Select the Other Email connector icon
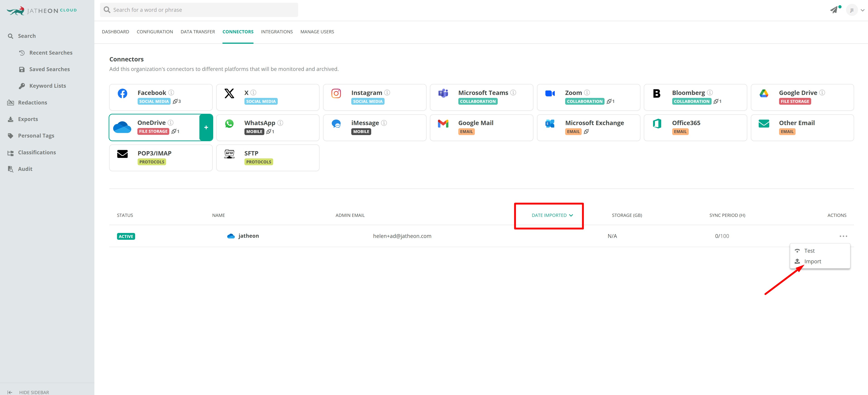This screenshot has width=868, height=395. [x=764, y=124]
